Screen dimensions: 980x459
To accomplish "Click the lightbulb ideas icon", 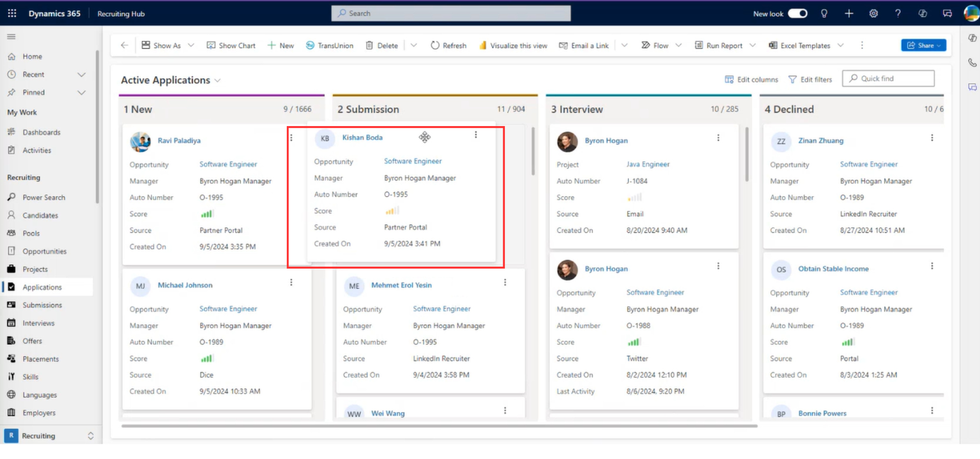I will (x=824, y=13).
